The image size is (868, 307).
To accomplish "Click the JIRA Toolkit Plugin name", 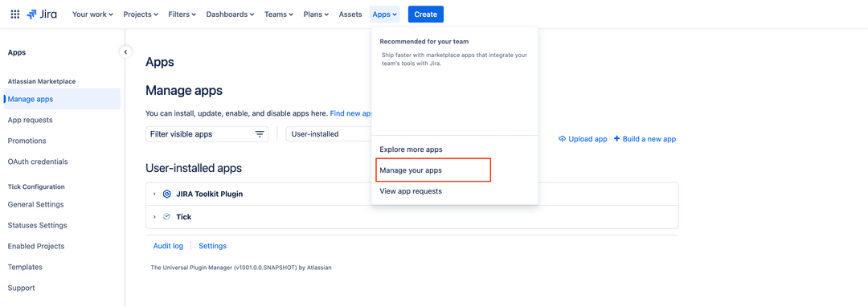I will (x=209, y=194).
